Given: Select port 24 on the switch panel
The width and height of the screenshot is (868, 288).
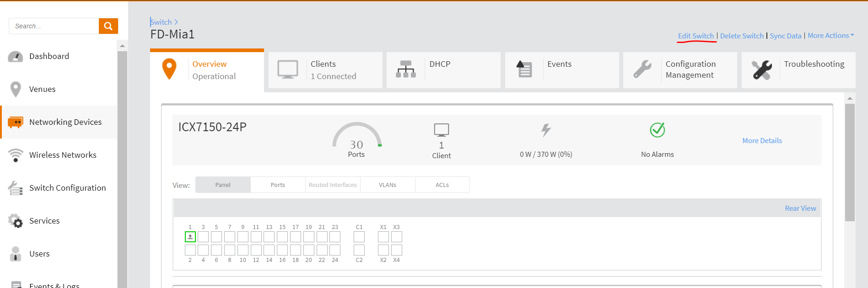Looking at the screenshot, I should click(335, 250).
